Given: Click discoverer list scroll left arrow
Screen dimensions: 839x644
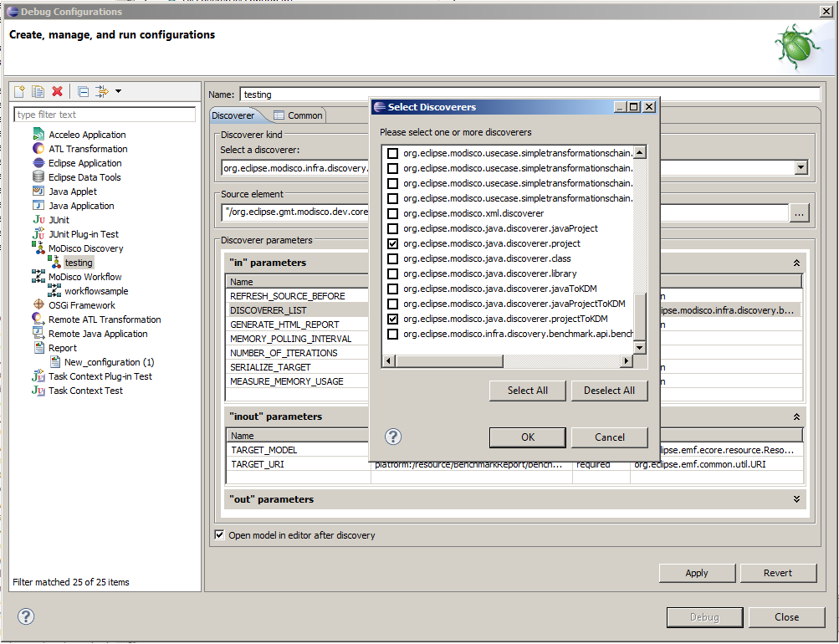Looking at the screenshot, I should click(390, 361).
